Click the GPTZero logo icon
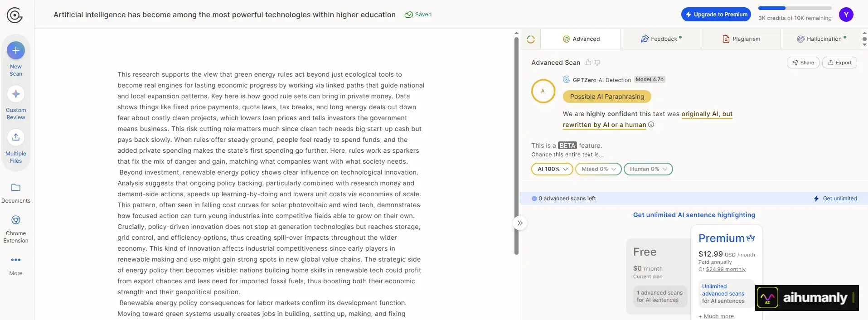Viewport: 868px width, 320px height. click(15, 15)
